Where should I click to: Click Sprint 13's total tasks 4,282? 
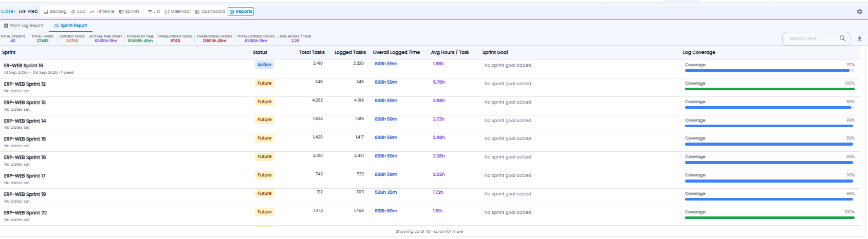coord(318,100)
